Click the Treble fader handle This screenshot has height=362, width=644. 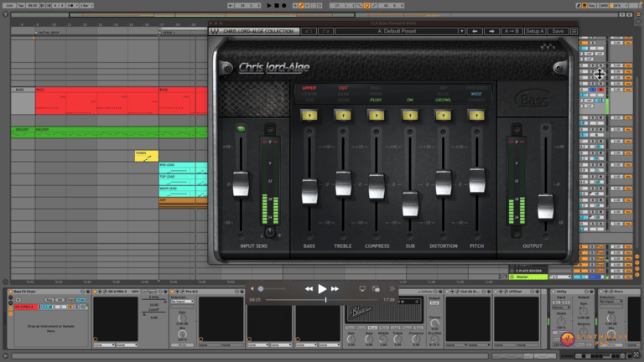[343, 184]
